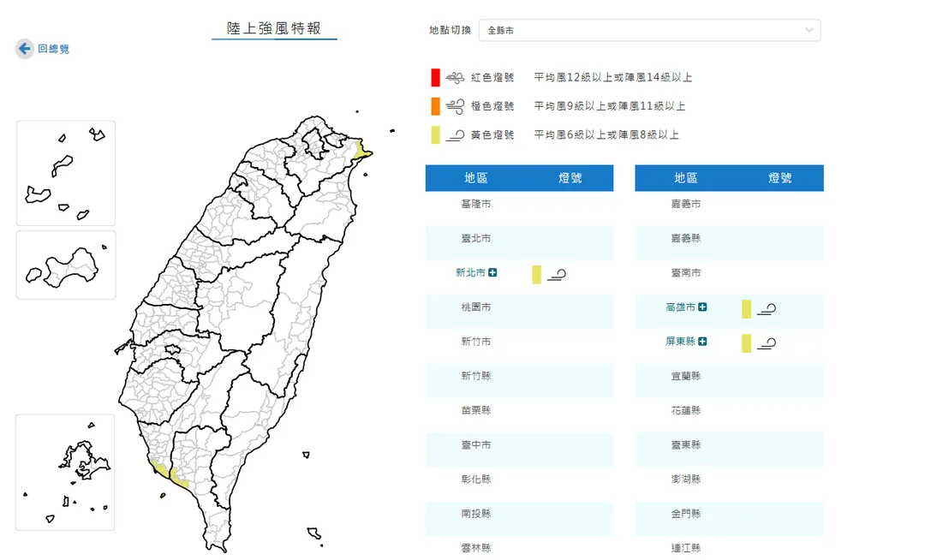Image resolution: width=925 pixels, height=560 pixels.
Task: Click the 陸上強風特報 title tab
Action: click(x=274, y=28)
